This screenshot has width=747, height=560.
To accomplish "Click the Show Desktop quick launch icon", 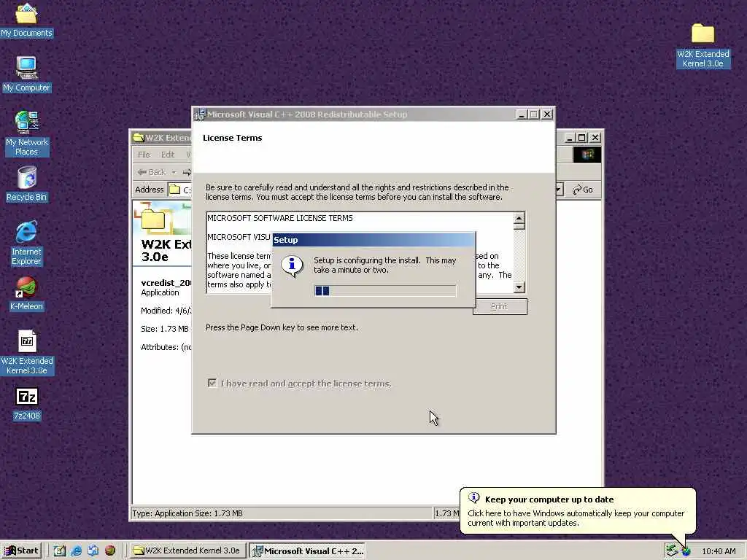I will pyautogui.click(x=60, y=551).
